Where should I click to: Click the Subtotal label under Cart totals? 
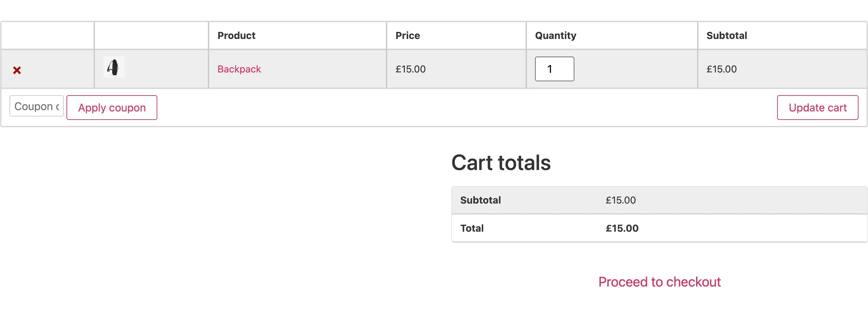coord(480,200)
